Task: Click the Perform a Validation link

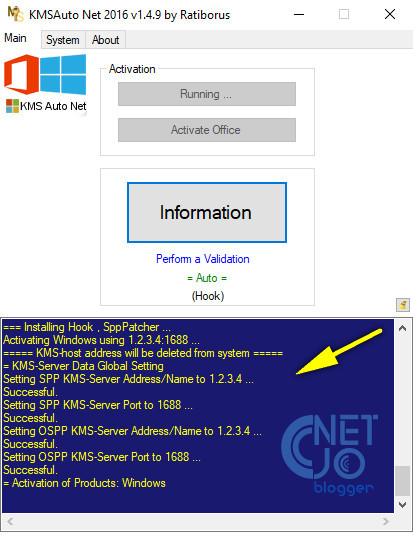Action: coord(203,259)
